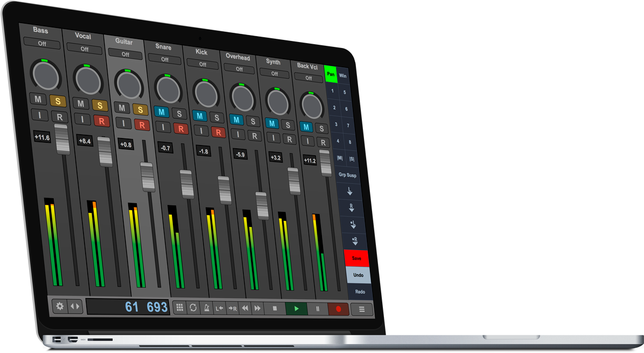This screenshot has height=353, width=644.
Task: Click the -5.9 gain value on Overhead
Action: click(240, 155)
